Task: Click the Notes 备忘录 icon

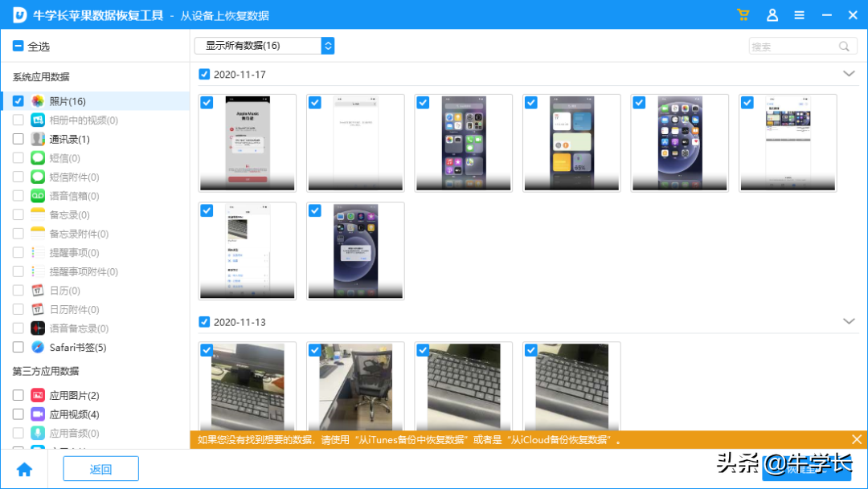Action: (x=38, y=214)
